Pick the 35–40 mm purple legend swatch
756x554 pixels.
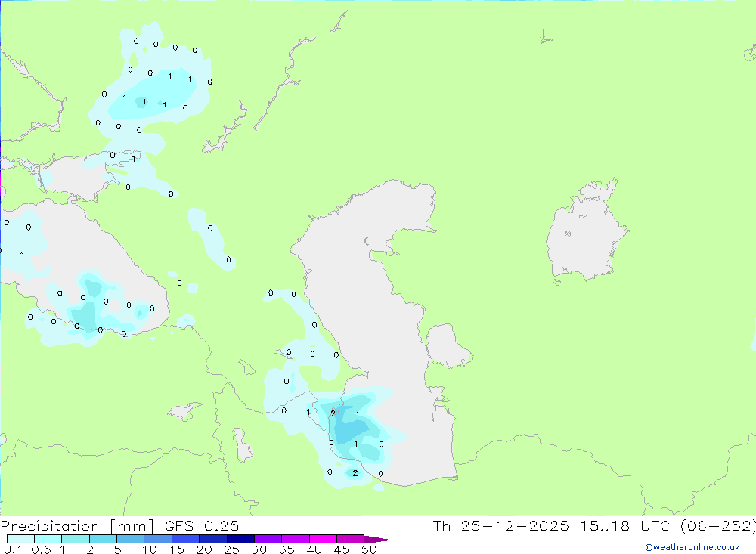pos(296,539)
